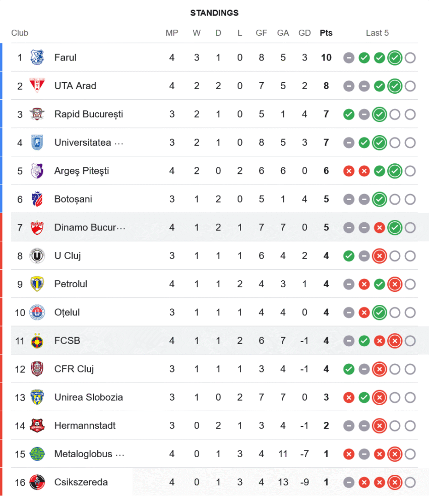Screen dimensions: 429x504
Task: Click the Rapid București team logo
Action: 37,114
